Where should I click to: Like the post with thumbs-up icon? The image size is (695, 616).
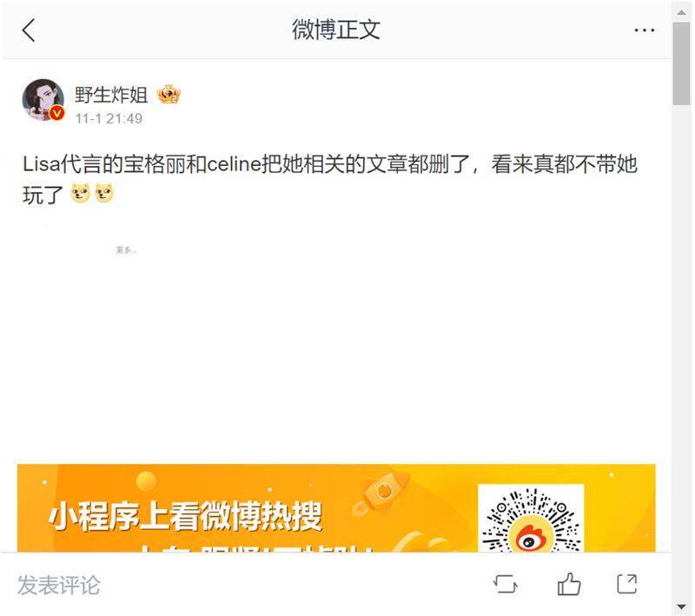pos(569,584)
